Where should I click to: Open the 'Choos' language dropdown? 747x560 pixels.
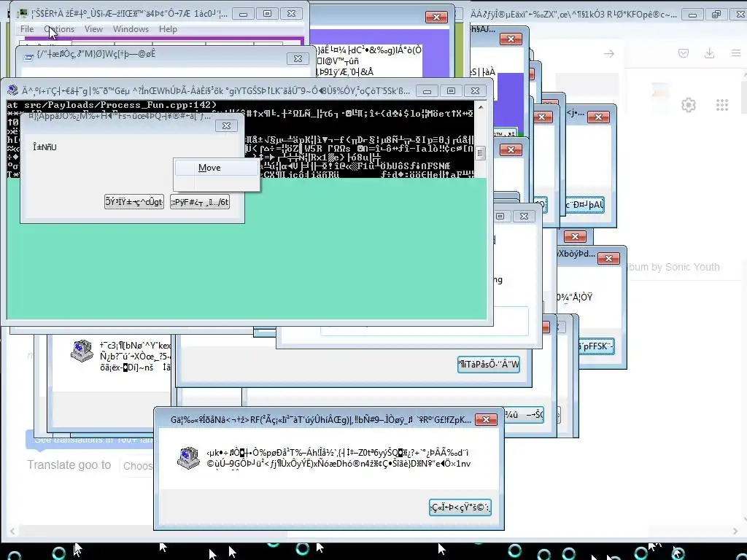coord(136,466)
